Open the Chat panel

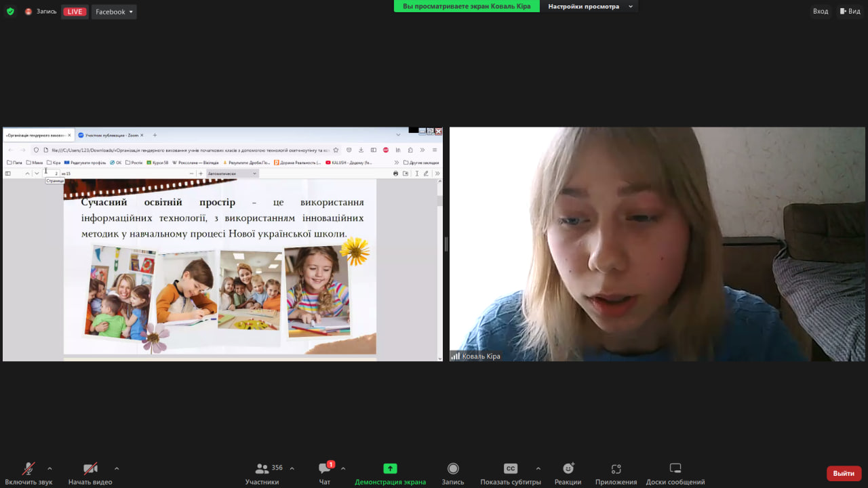tap(325, 472)
